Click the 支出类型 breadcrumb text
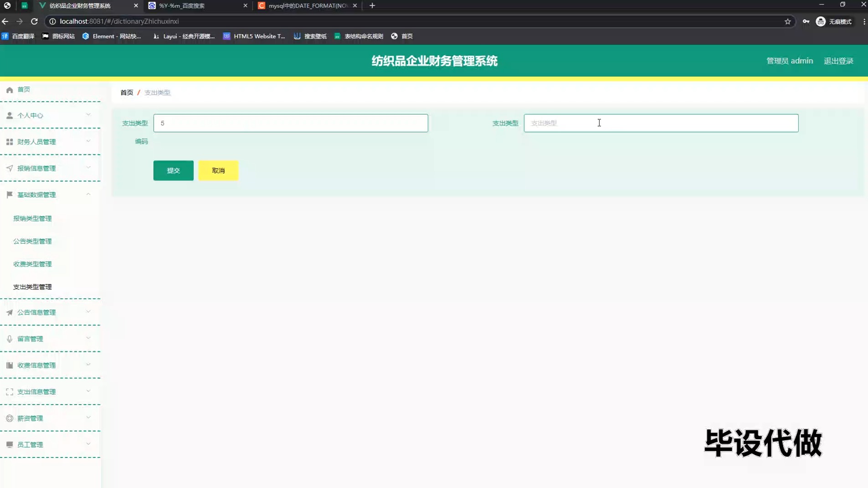The width and height of the screenshot is (868, 488). 157,92
